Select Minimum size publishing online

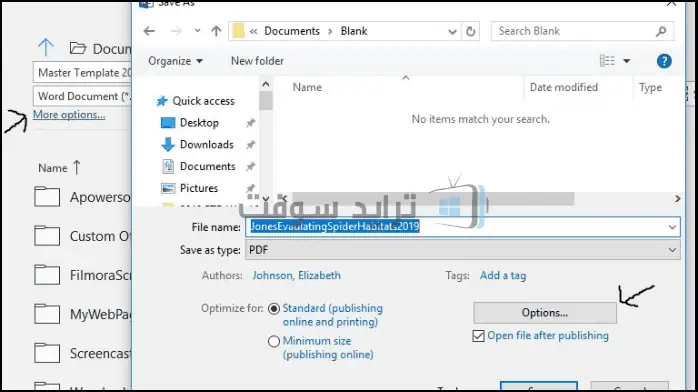[274, 341]
